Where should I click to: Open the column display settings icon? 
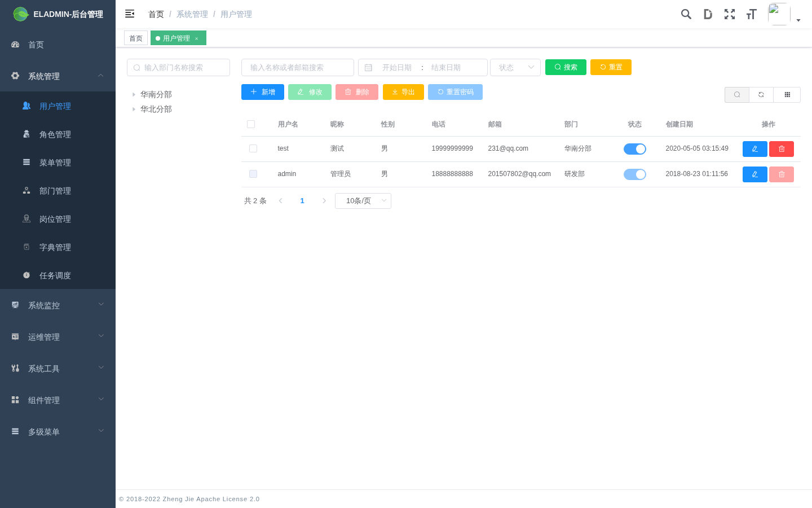coord(787,95)
